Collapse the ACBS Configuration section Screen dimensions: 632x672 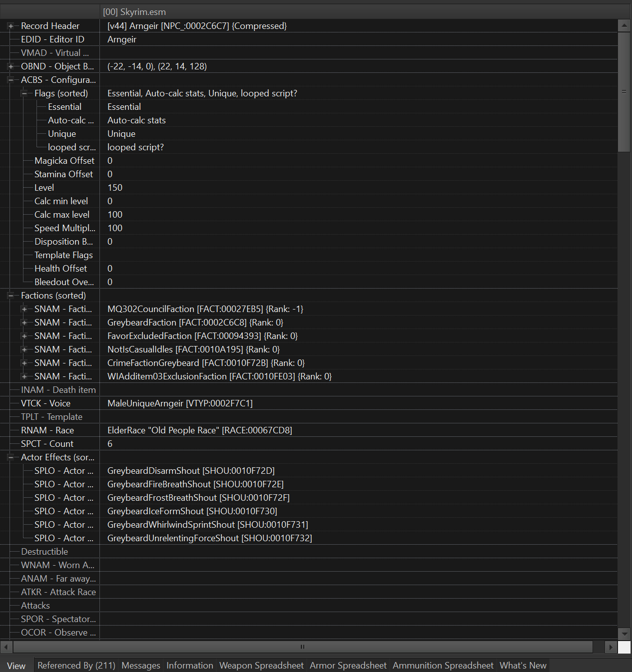(x=10, y=80)
